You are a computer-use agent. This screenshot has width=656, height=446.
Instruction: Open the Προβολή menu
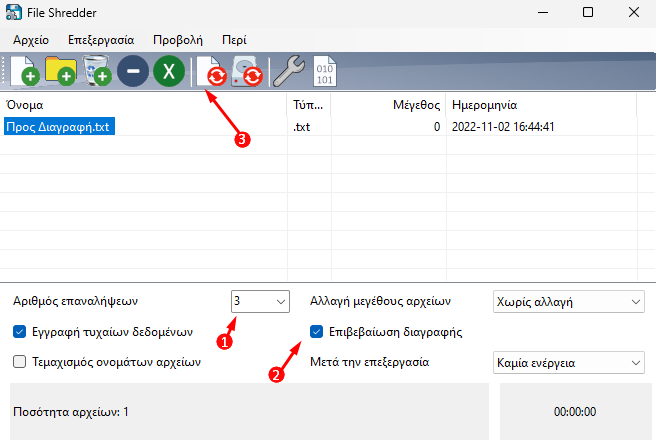[x=178, y=40]
